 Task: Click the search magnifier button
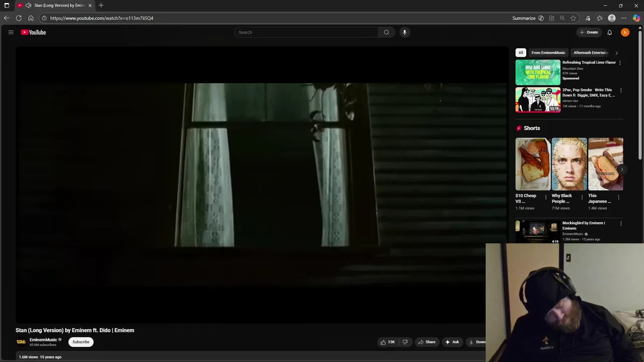point(386,32)
